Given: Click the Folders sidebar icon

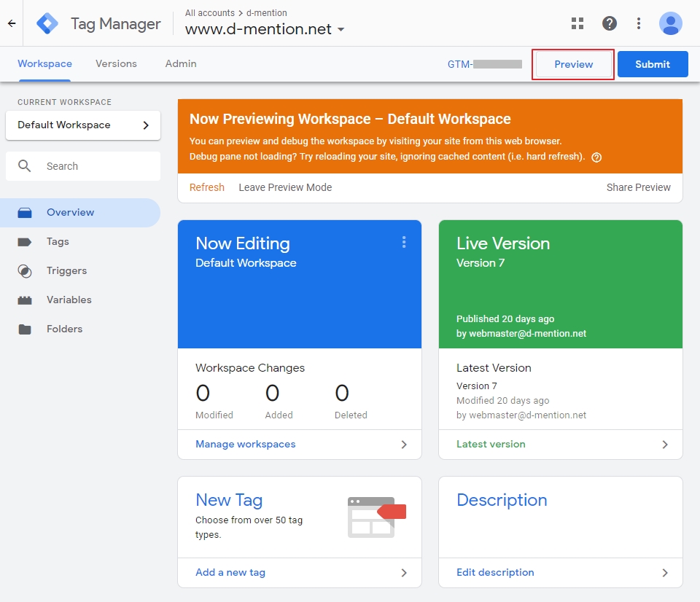Looking at the screenshot, I should (x=25, y=329).
